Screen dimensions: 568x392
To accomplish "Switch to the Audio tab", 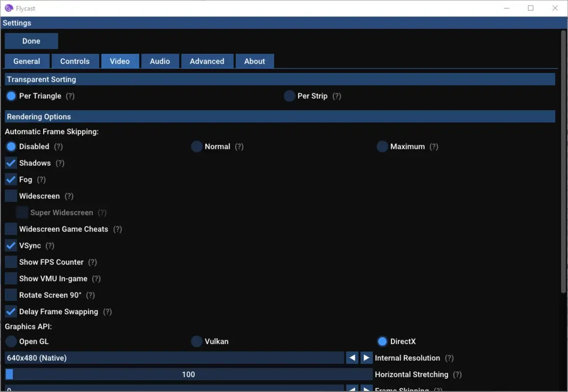I will point(160,61).
